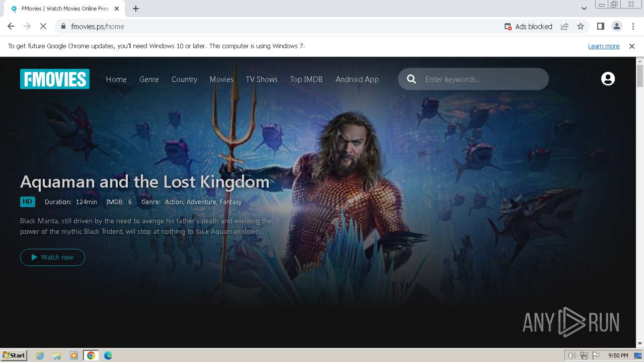Image resolution: width=644 pixels, height=362 pixels.
Task: Share this page using the share icon
Action: click(565, 26)
